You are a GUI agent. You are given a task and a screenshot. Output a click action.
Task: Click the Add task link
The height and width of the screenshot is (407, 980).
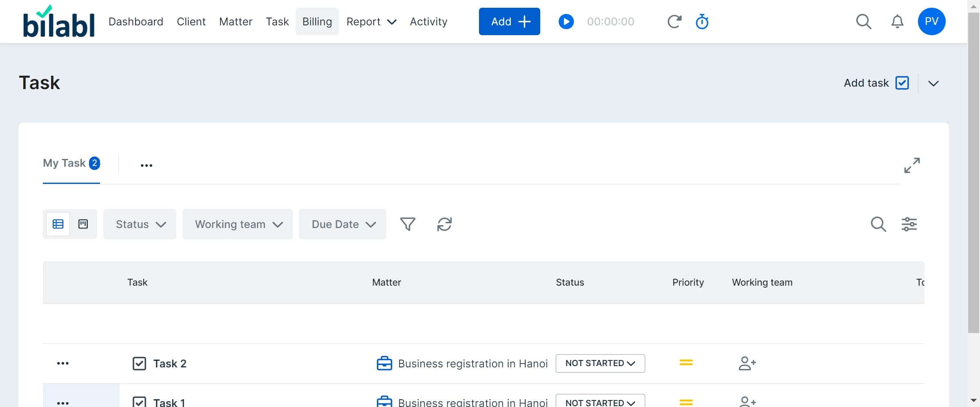866,83
